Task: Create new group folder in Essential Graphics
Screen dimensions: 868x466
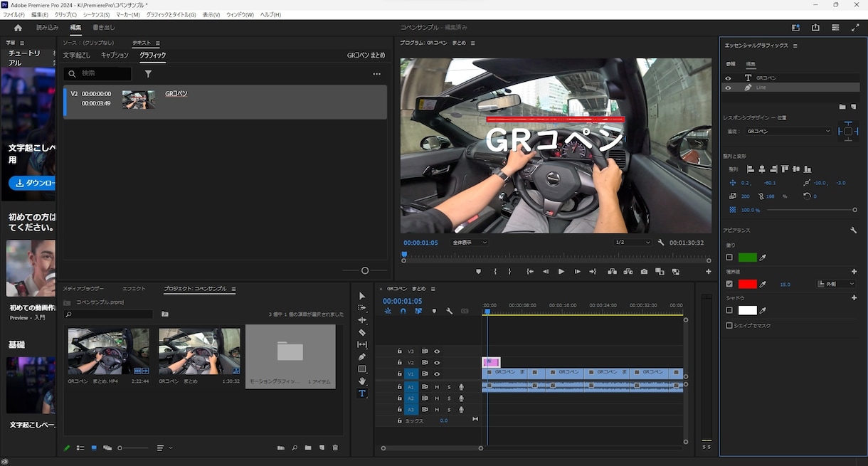Action: pyautogui.click(x=842, y=107)
